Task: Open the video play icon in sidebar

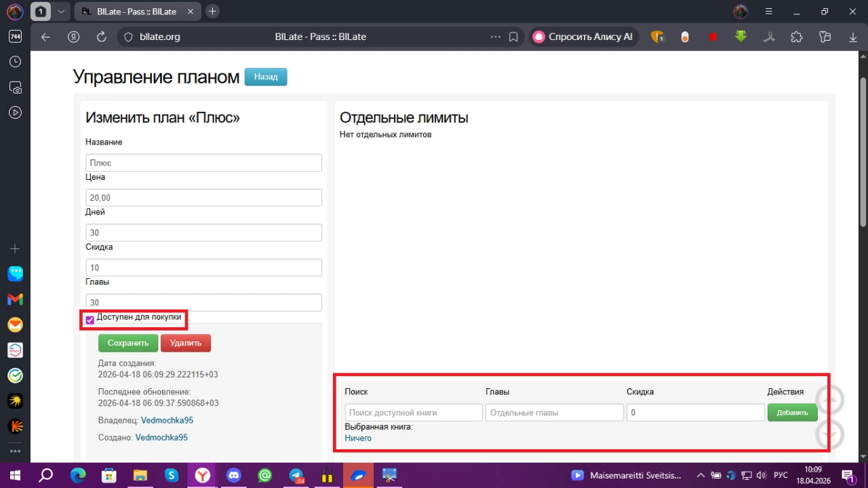Action: 15,113
